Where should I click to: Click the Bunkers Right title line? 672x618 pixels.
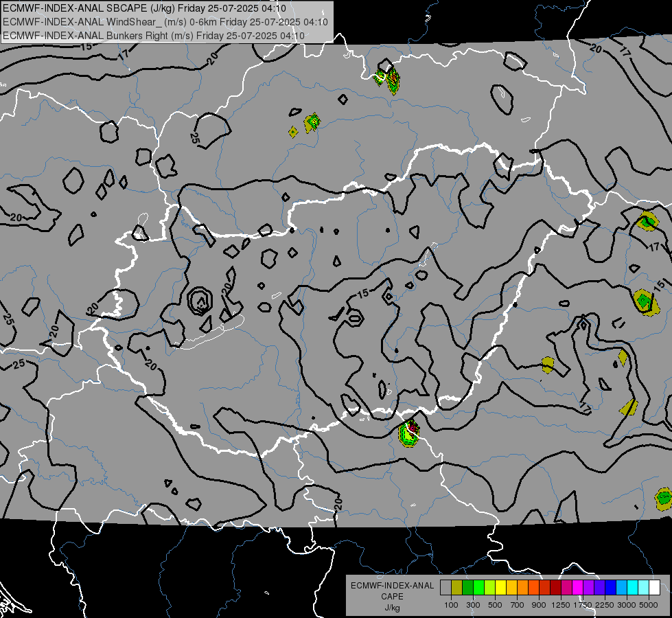154,36
